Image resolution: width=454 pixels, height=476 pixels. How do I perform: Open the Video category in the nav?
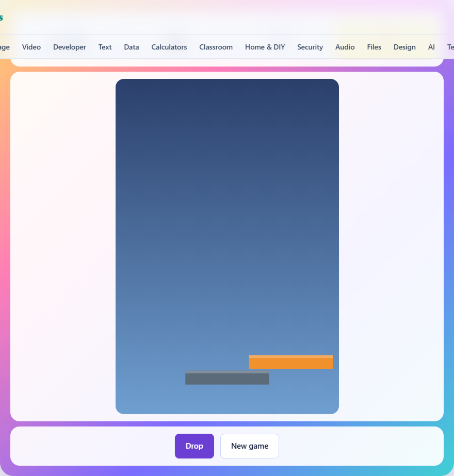(31, 47)
